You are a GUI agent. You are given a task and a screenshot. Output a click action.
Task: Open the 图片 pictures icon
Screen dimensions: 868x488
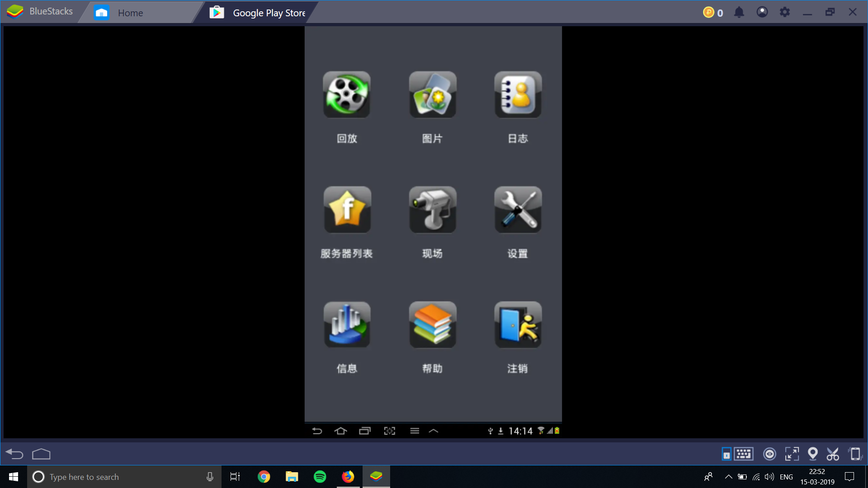(433, 95)
